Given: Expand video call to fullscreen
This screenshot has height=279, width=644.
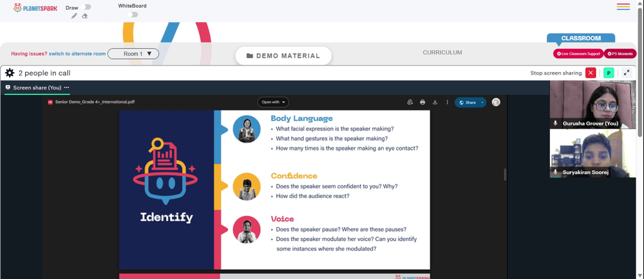Looking at the screenshot, I should (x=627, y=73).
